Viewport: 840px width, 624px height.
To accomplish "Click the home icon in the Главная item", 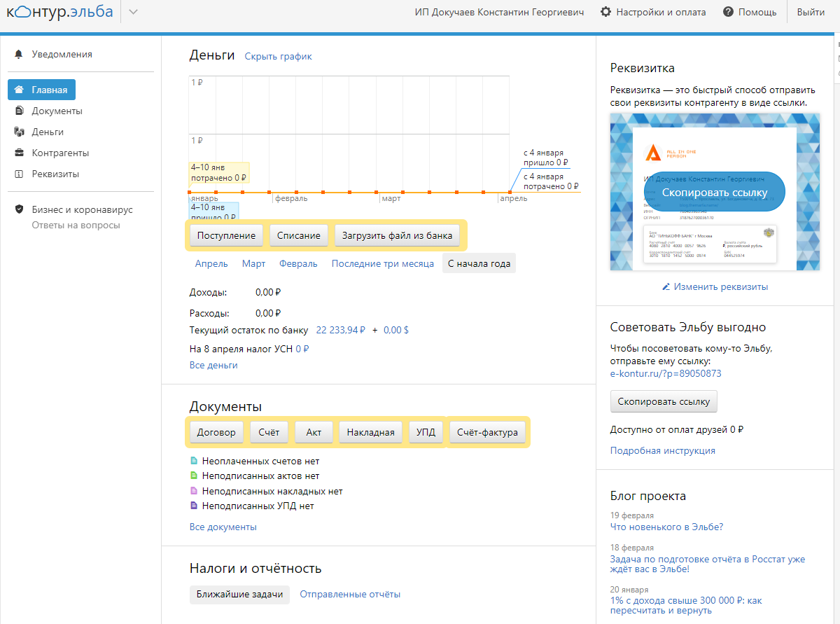I will [x=19, y=90].
